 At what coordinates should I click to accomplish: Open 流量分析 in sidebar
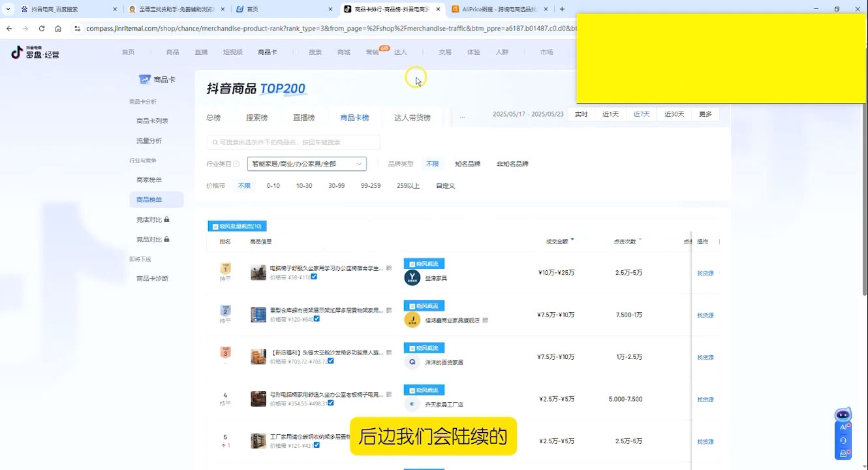click(149, 141)
